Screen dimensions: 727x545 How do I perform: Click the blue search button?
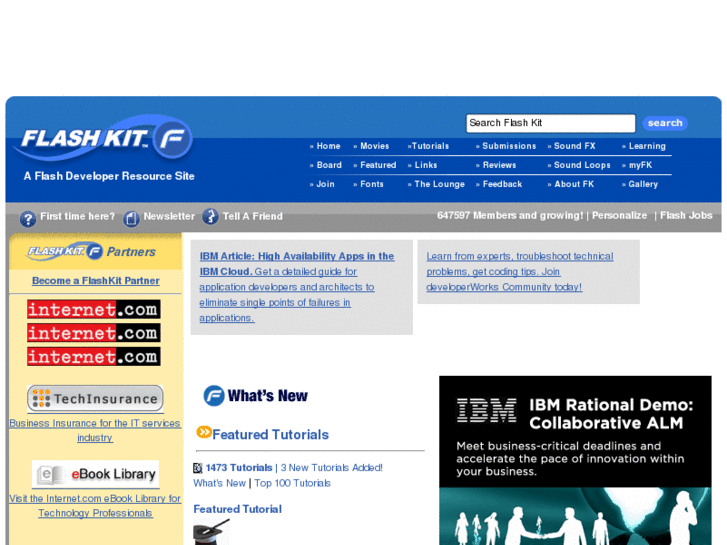[x=665, y=123]
